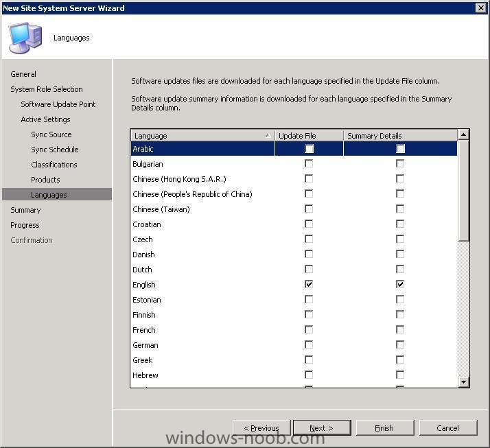Jump to Sync Schedule step

(55, 150)
